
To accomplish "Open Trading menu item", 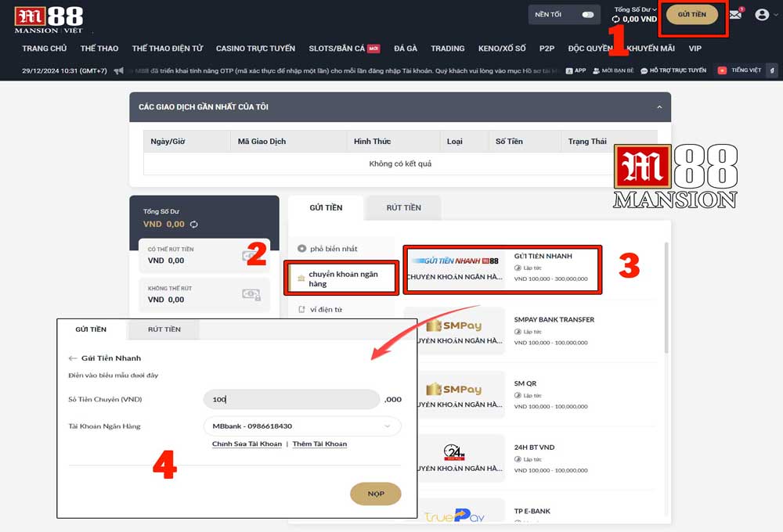I will [447, 49].
